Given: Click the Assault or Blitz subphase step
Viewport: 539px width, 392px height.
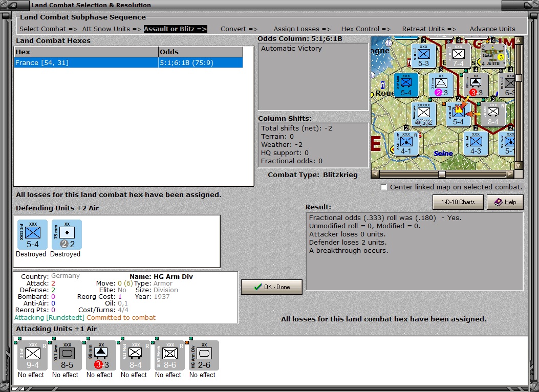Looking at the screenshot, I should pos(175,29).
